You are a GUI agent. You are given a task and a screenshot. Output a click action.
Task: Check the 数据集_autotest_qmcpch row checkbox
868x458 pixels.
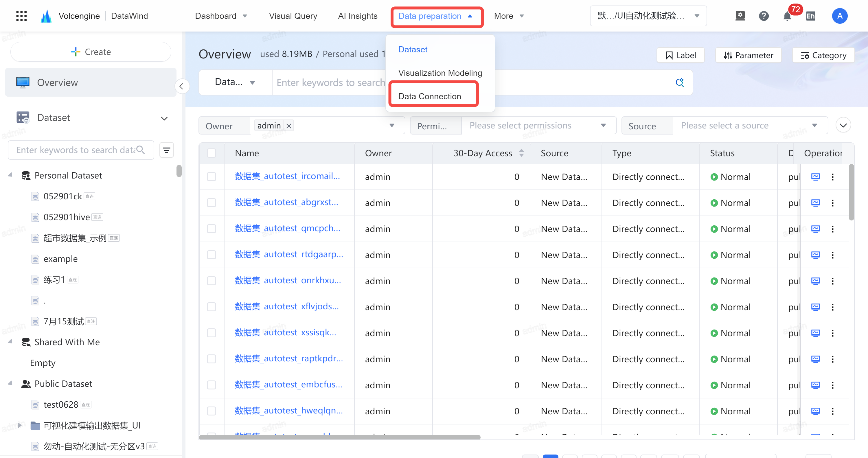tap(211, 229)
